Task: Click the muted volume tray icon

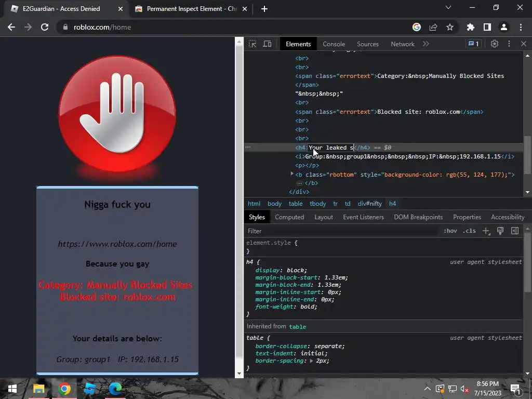Action: click(464, 389)
